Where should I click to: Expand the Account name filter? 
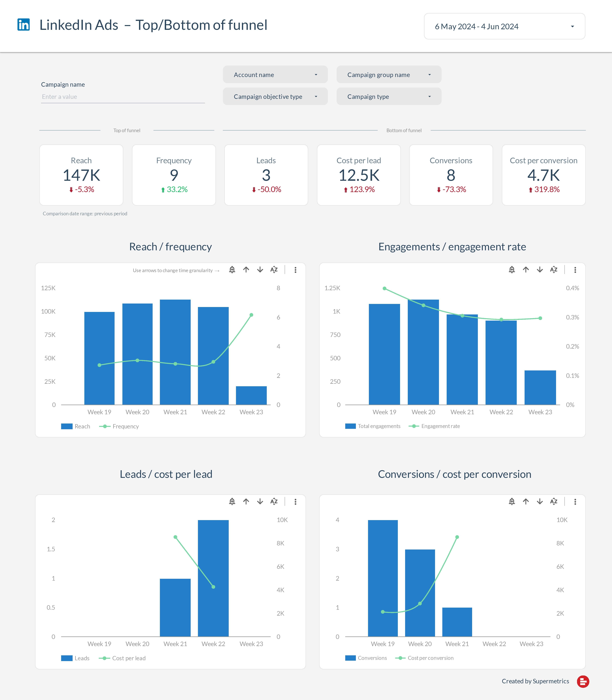[275, 74]
